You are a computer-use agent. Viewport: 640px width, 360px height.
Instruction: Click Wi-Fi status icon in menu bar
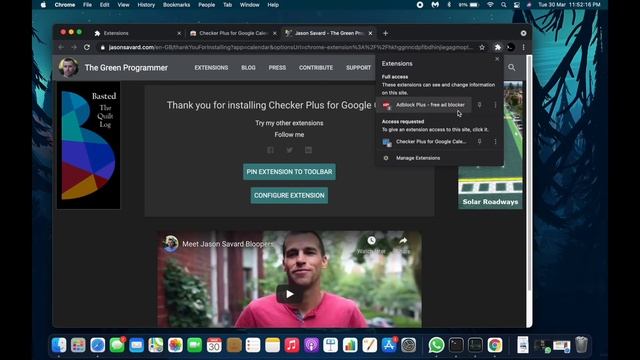point(490,5)
